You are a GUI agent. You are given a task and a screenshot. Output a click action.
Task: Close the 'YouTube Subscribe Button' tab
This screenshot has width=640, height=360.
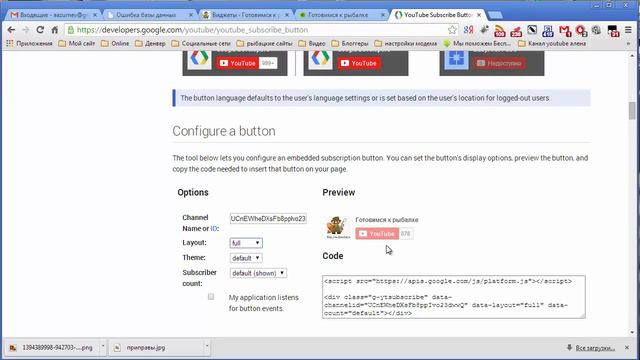click(x=479, y=15)
